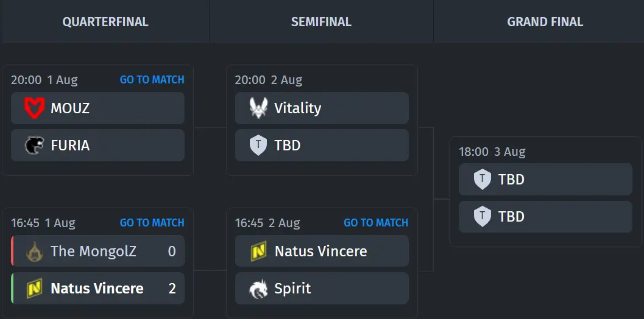Click Natus Vincere's score of 2
644x319 pixels.
pyautogui.click(x=172, y=289)
